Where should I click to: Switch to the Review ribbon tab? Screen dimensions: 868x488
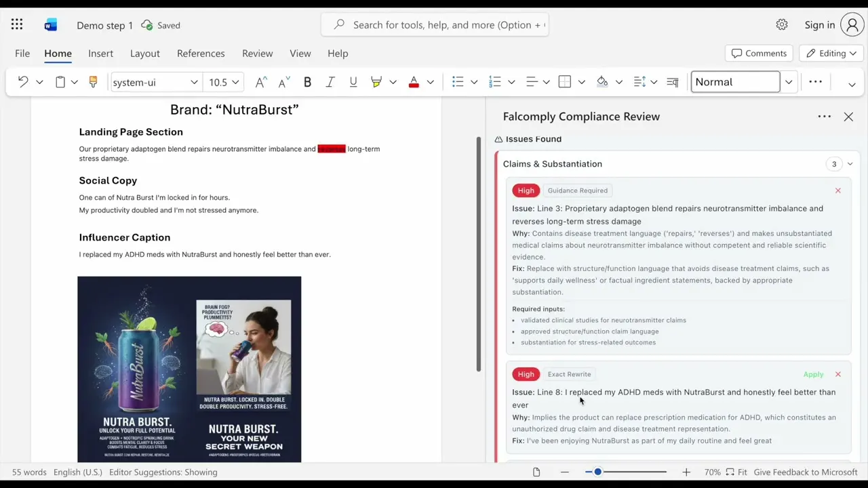pos(257,54)
